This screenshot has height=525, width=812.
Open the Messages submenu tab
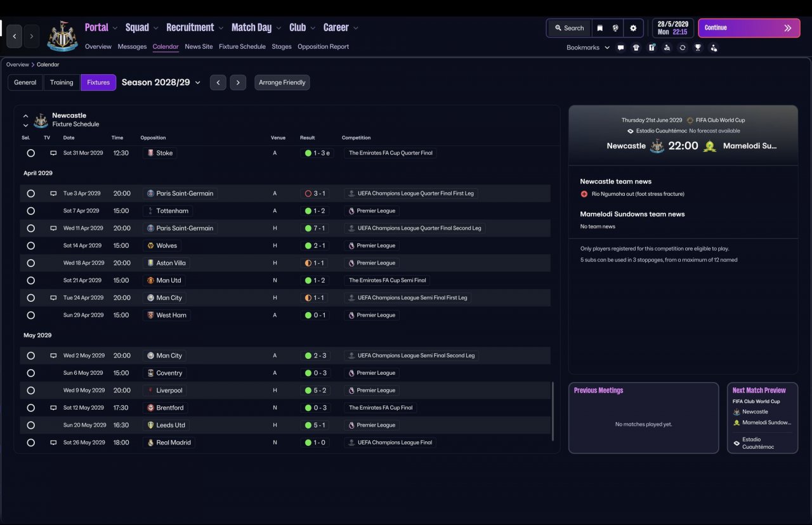[x=132, y=47]
